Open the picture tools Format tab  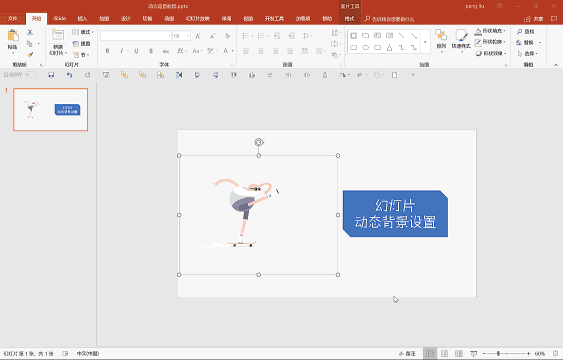click(x=349, y=19)
